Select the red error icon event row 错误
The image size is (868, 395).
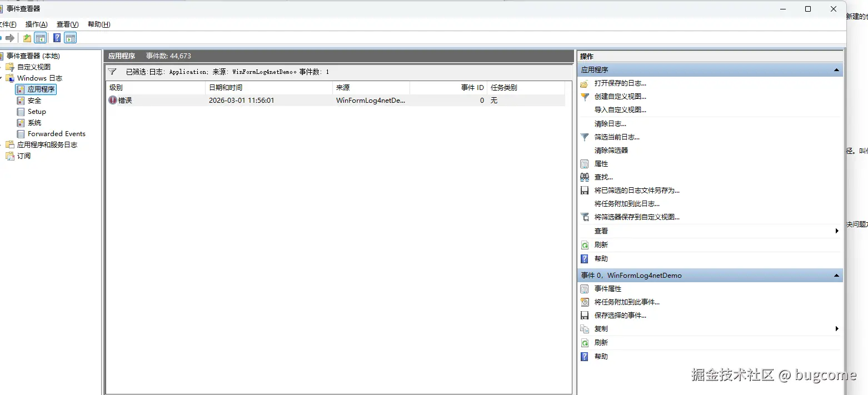335,101
